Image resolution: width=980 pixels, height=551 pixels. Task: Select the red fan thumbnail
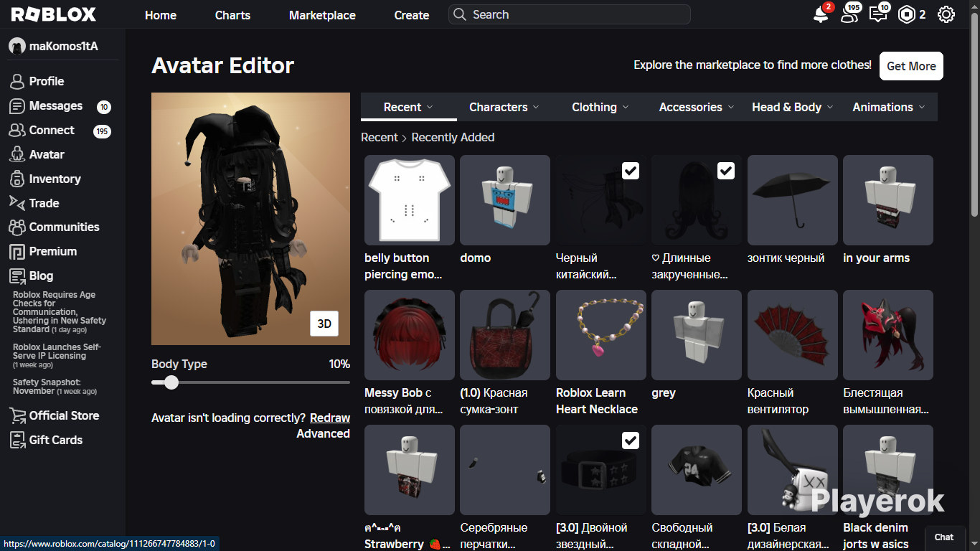coord(793,335)
